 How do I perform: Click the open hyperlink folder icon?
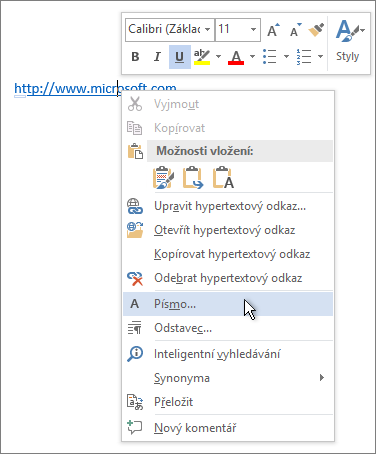pyautogui.click(x=135, y=230)
